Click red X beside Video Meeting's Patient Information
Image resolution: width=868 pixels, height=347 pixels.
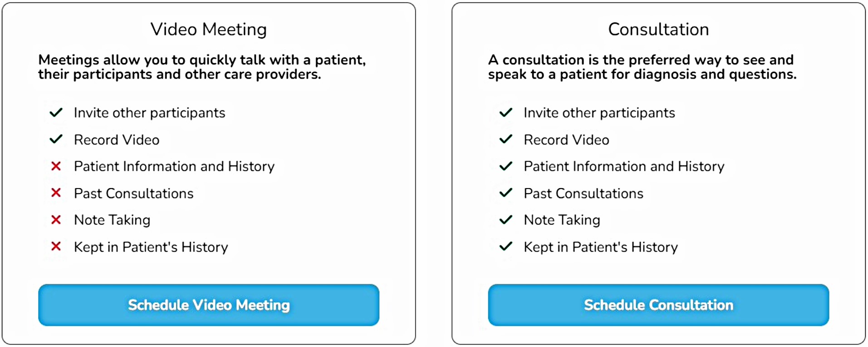click(56, 166)
